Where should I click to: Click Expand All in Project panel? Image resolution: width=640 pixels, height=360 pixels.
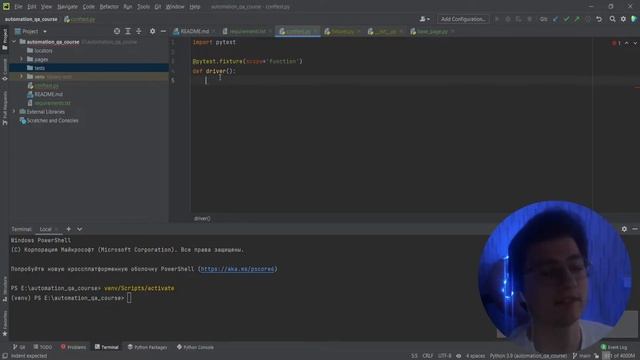128,31
